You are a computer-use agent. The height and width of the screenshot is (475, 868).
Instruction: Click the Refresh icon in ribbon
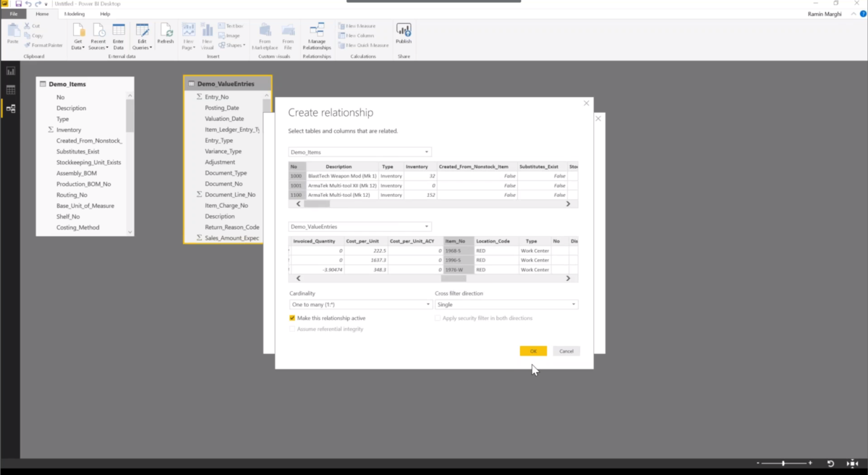coord(166,33)
